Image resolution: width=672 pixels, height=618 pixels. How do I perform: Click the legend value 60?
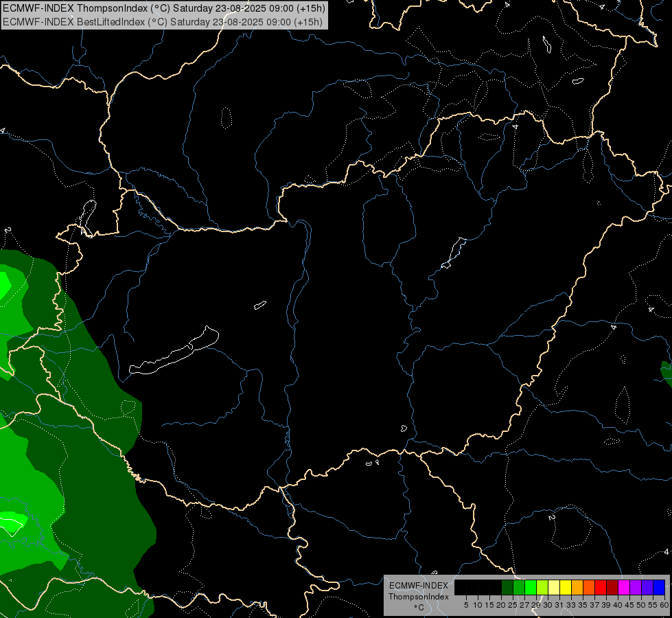[x=664, y=605]
